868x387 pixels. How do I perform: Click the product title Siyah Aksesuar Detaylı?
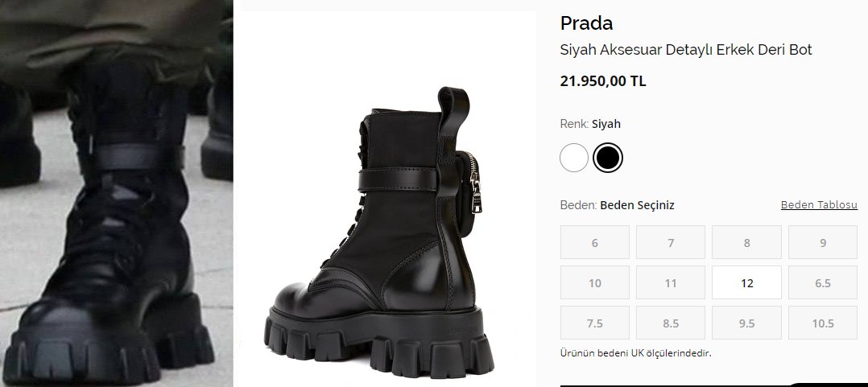coord(685,50)
